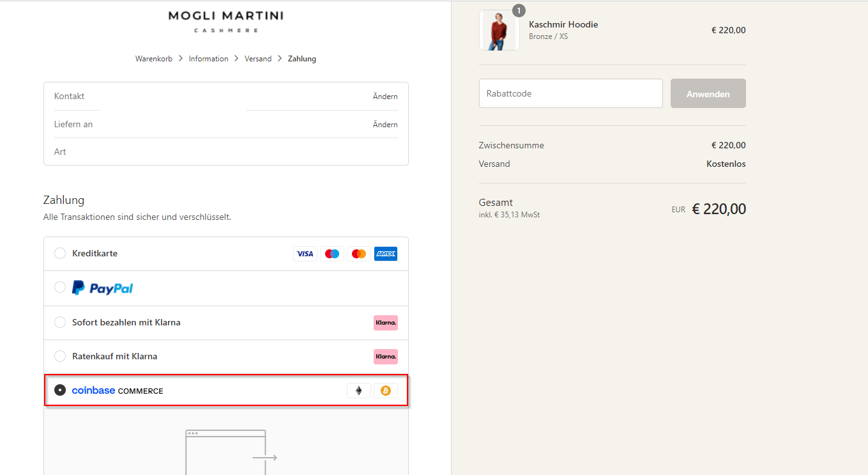Go back to Warenkorb breadcrumb
Image resolution: width=868 pixels, height=475 pixels.
pos(154,59)
